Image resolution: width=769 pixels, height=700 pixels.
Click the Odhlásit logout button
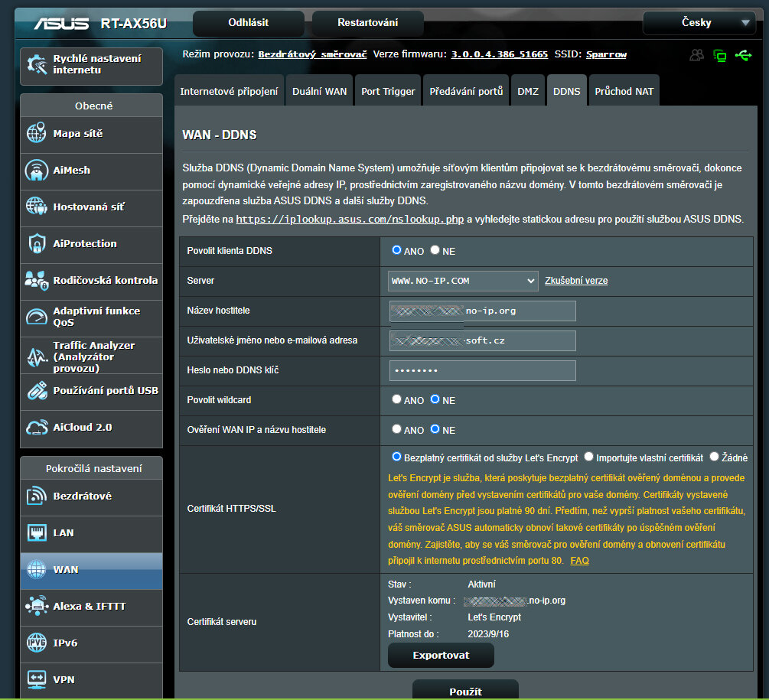(248, 22)
